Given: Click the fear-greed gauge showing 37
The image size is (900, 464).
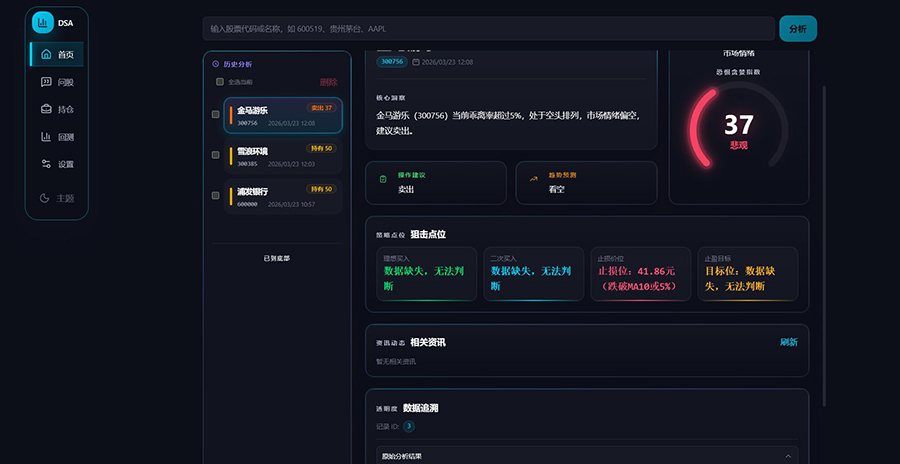Looking at the screenshot, I should [738, 128].
